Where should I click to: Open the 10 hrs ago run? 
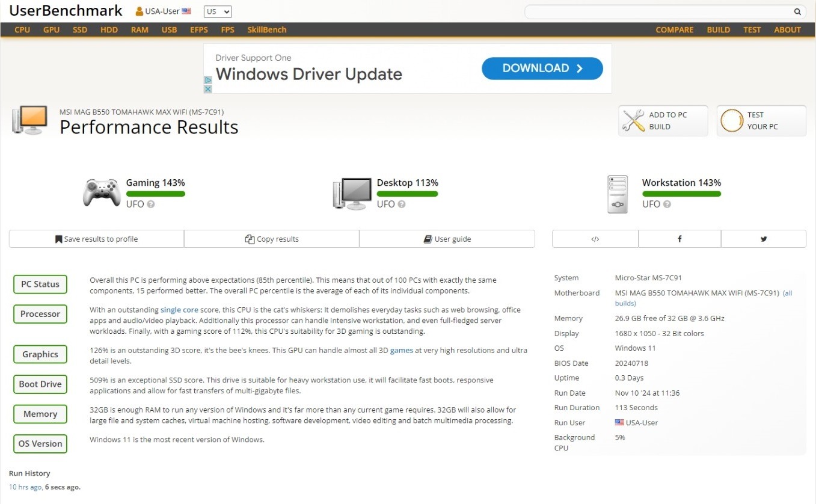tap(25, 487)
